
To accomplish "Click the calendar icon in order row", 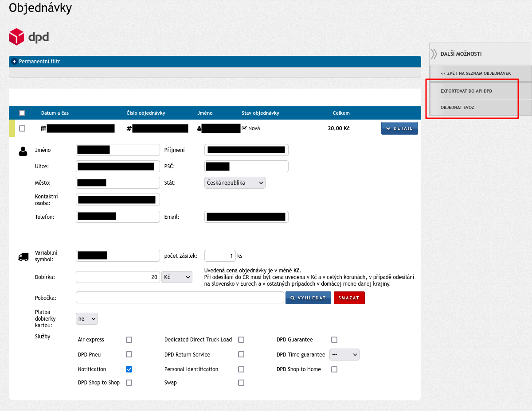I will [43, 128].
